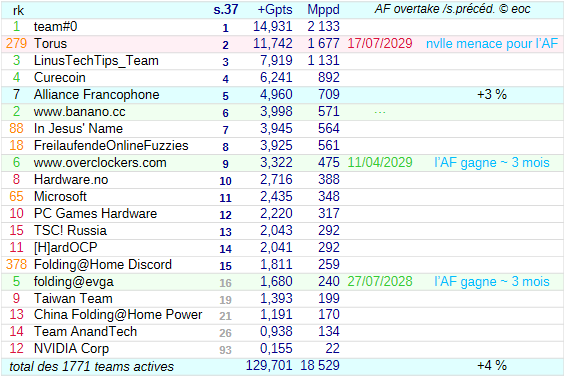Click the rank number '378' for Folding@Home Discord
Image resolution: width=565 pixels, height=377 pixels.
[16, 265]
